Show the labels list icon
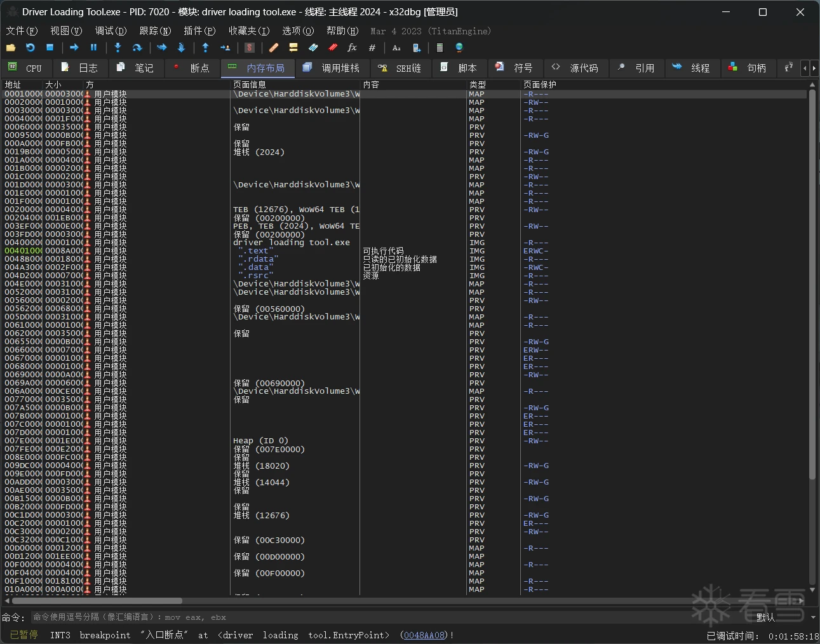Screen dimensions: 820x644 (x=313, y=48)
